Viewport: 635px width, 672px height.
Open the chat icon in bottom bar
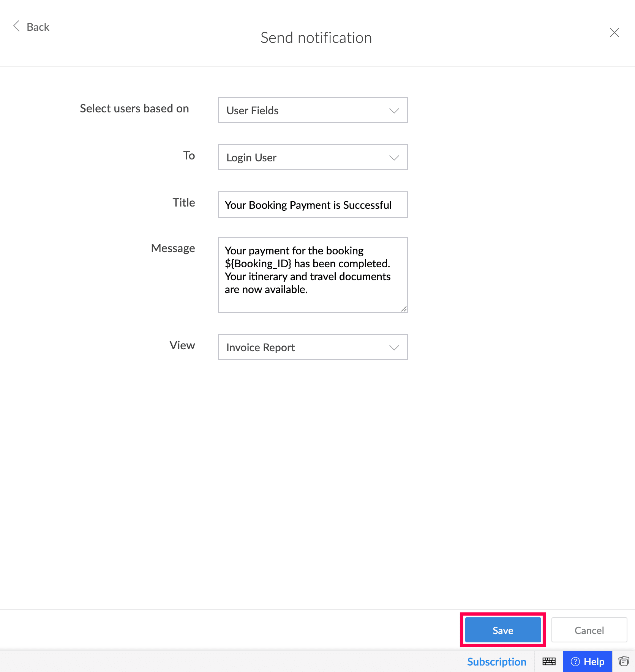tap(624, 661)
